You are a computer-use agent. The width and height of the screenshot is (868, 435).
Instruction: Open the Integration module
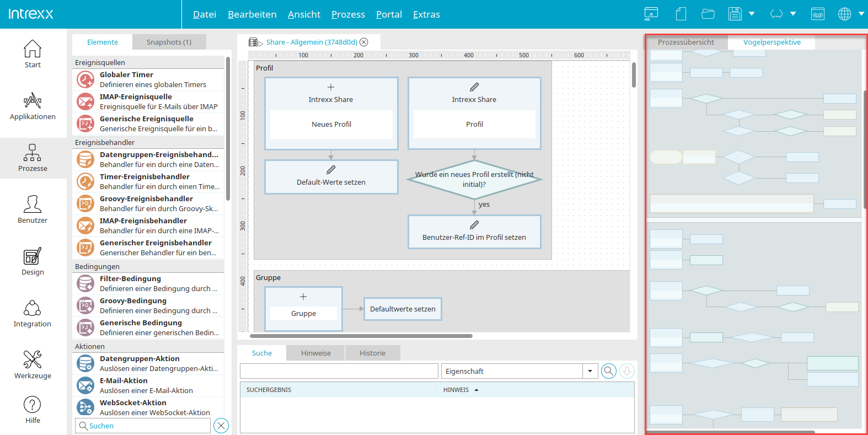pyautogui.click(x=33, y=313)
